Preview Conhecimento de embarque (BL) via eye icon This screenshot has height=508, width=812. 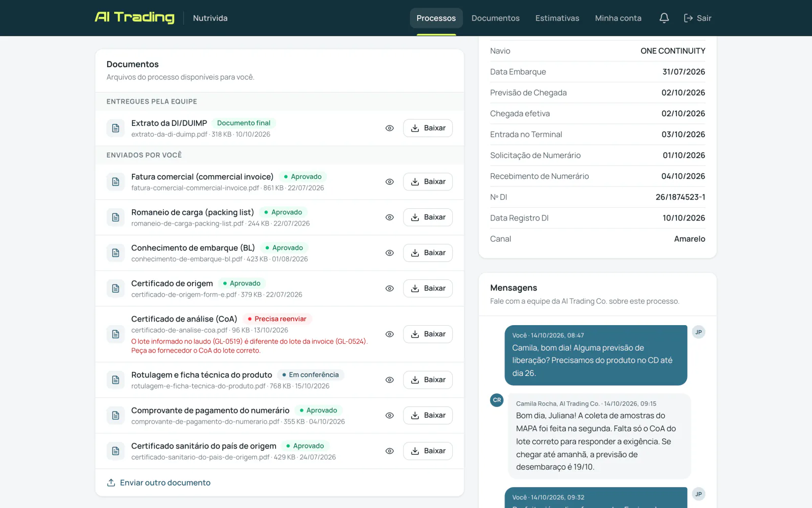click(390, 253)
